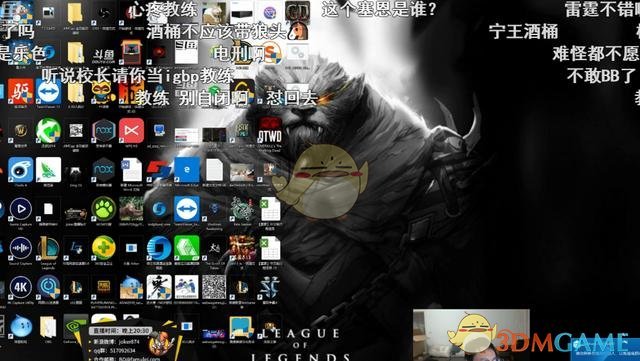Click the streamer webcam thumbnail
This screenshot has width=640, height=361.
click(471, 335)
